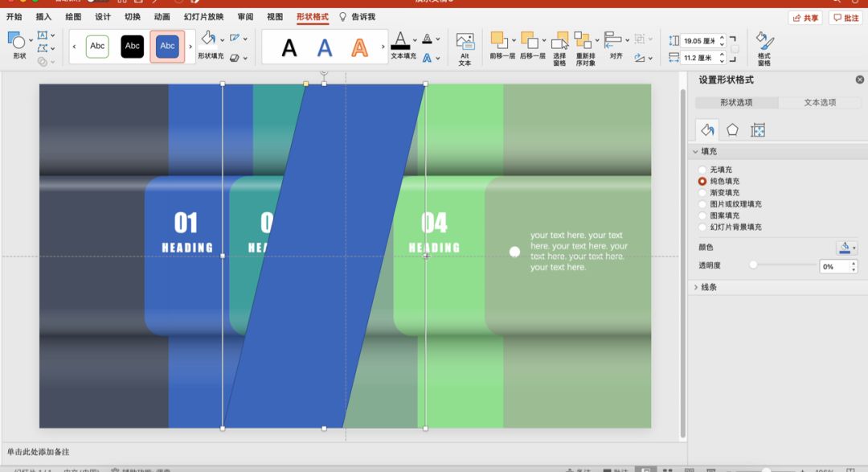Click the shape height 19.05 厘米 field

(700, 41)
